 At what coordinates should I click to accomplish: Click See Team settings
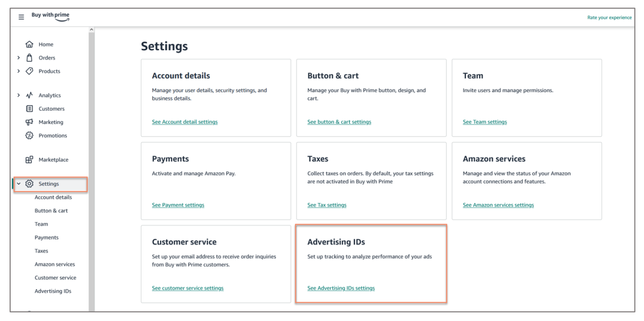[485, 121]
